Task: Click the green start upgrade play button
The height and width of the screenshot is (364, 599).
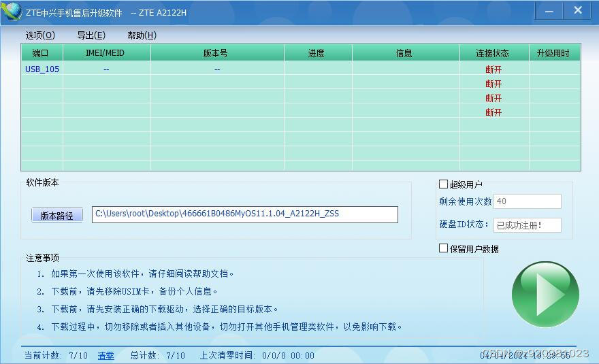Action: (545, 294)
